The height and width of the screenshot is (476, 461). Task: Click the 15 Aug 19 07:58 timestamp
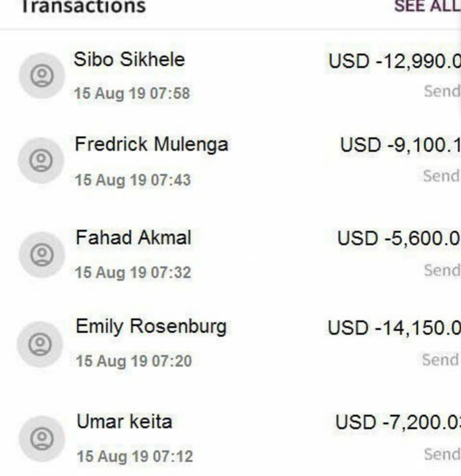pyautogui.click(x=132, y=93)
